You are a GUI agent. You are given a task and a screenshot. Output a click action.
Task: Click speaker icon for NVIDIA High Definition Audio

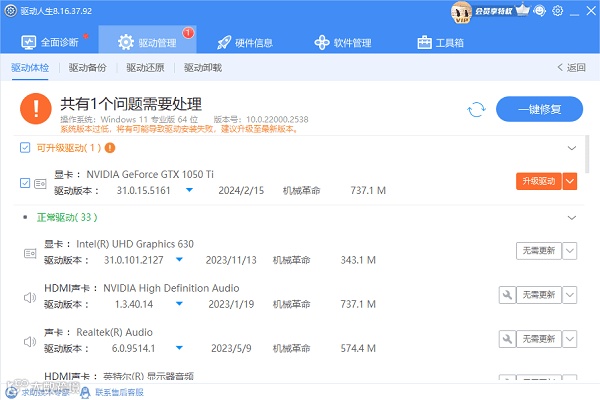(30, 297)
